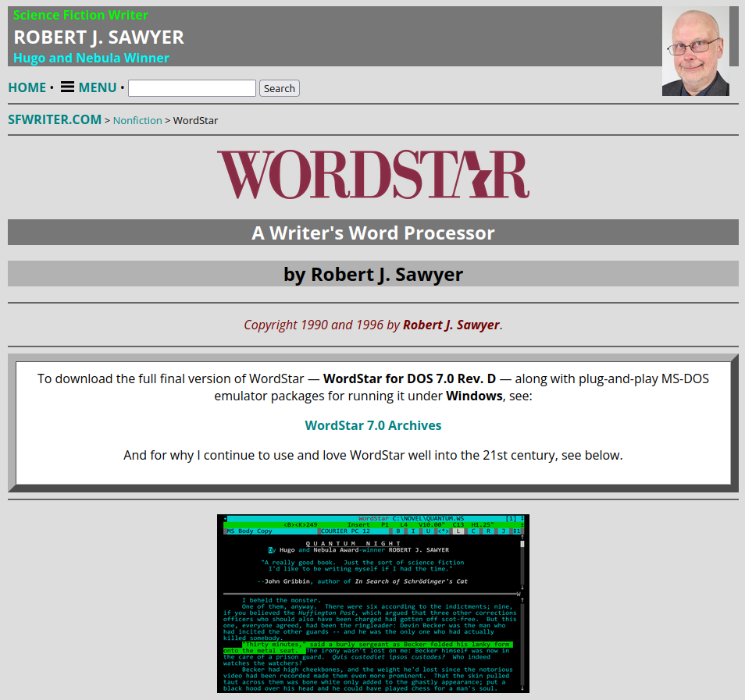This screenshot has height=700, width=745.
Task: Click the sentence 'And for why I continue to use'
Action: click(373, 456)
